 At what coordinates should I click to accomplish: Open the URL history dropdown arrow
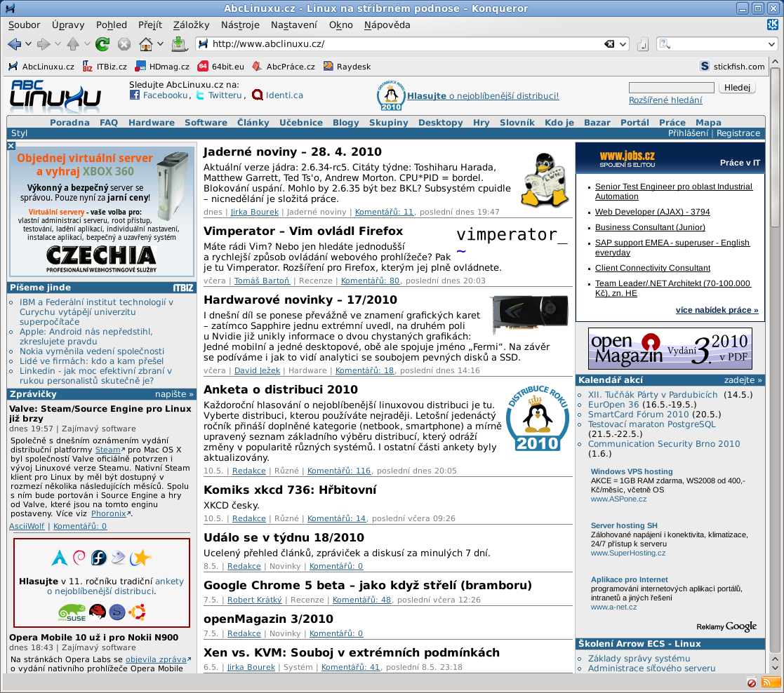[623, 44]
